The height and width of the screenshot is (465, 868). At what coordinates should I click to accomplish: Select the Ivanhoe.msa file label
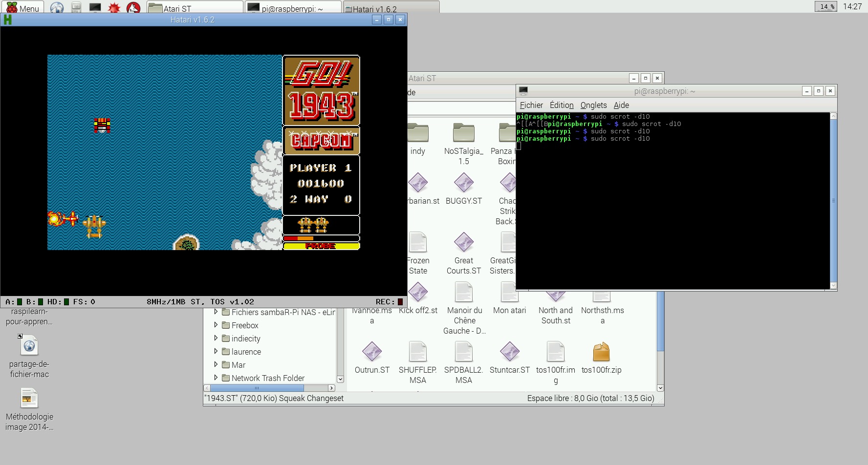(372, 316)
